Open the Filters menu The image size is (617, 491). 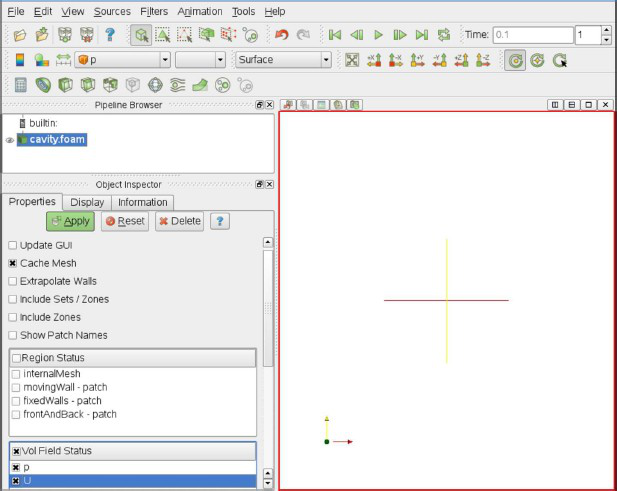point(154,11)
